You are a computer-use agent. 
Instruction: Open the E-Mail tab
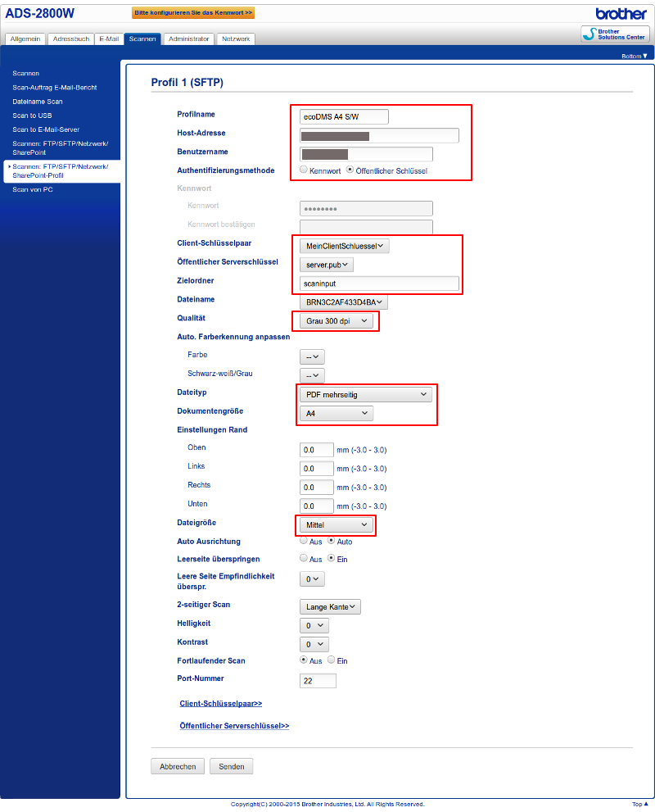click(x=109, y=39)
